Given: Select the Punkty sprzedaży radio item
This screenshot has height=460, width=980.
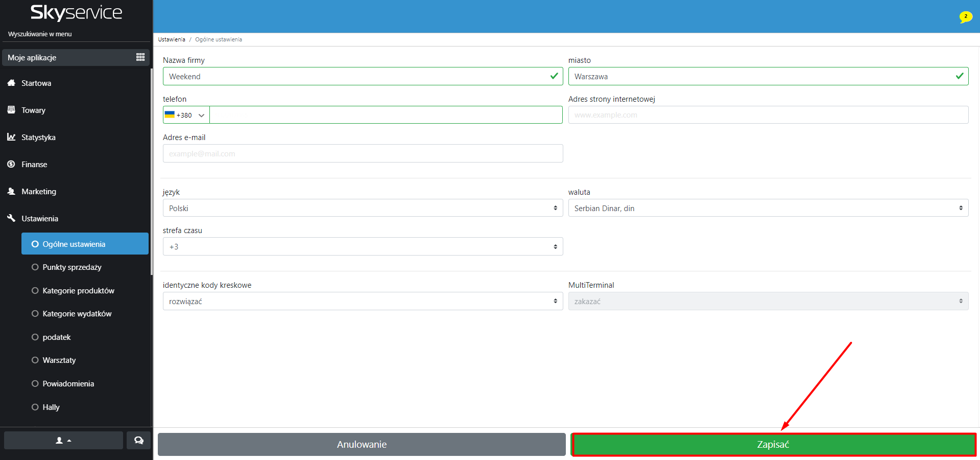Looking at the screenshot, I should [35, 267].
